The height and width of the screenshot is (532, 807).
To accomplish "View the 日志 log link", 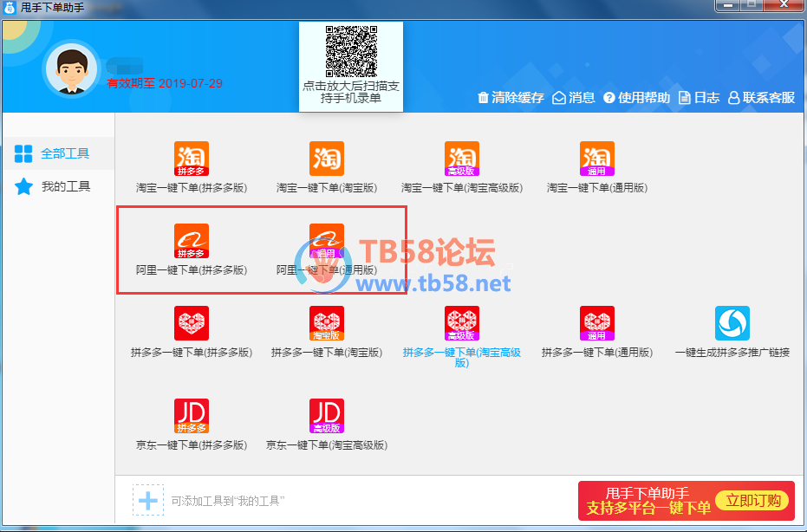I will (706, 97).
